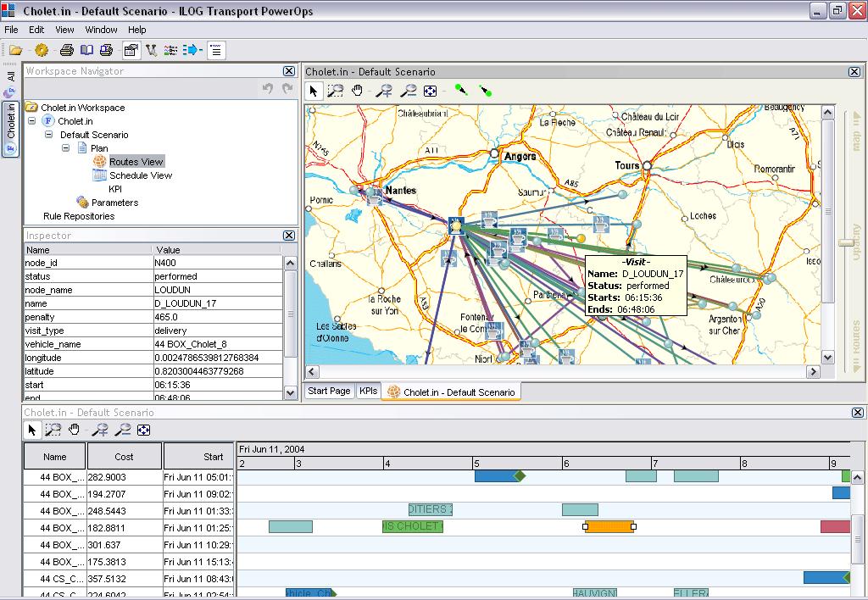Click fit to contents in schedule toolbar
The height and width of the screenshot is (600, 868).
pos(144,430)
